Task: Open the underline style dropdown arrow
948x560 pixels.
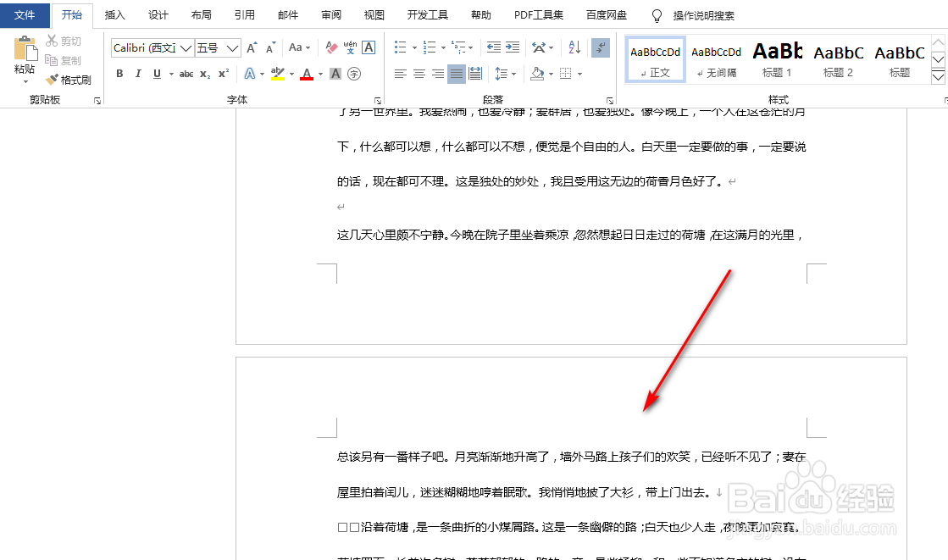Action: [172, 74]
